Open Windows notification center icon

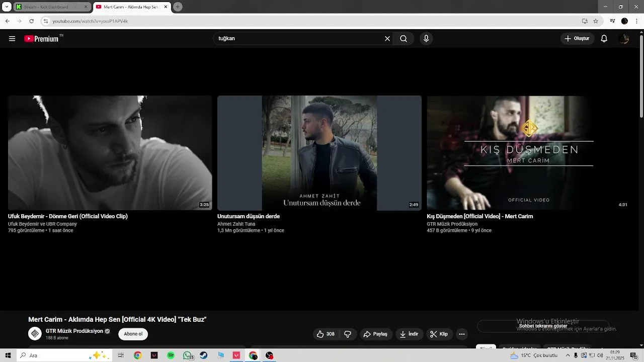[633, 355]
